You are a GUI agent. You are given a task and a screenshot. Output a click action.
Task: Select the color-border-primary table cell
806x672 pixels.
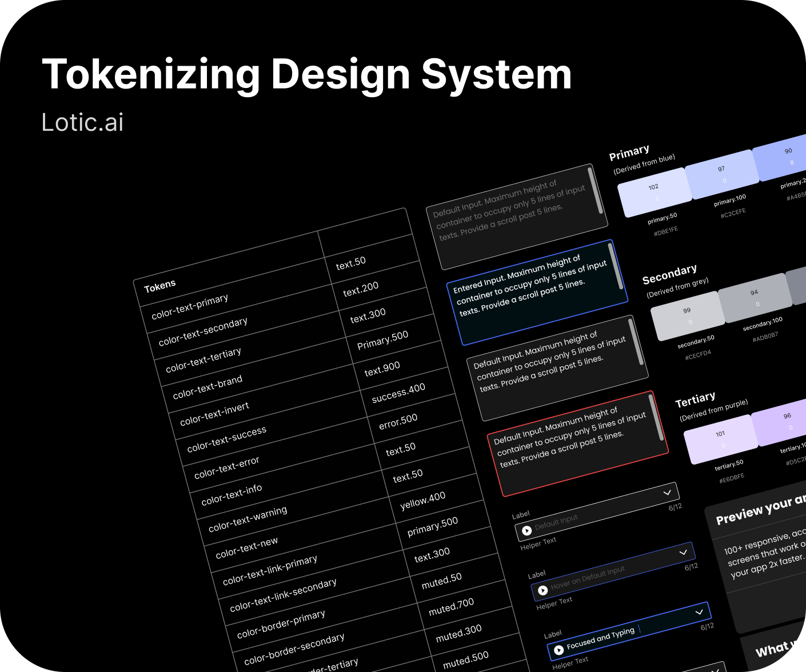(x=322, y=615)
